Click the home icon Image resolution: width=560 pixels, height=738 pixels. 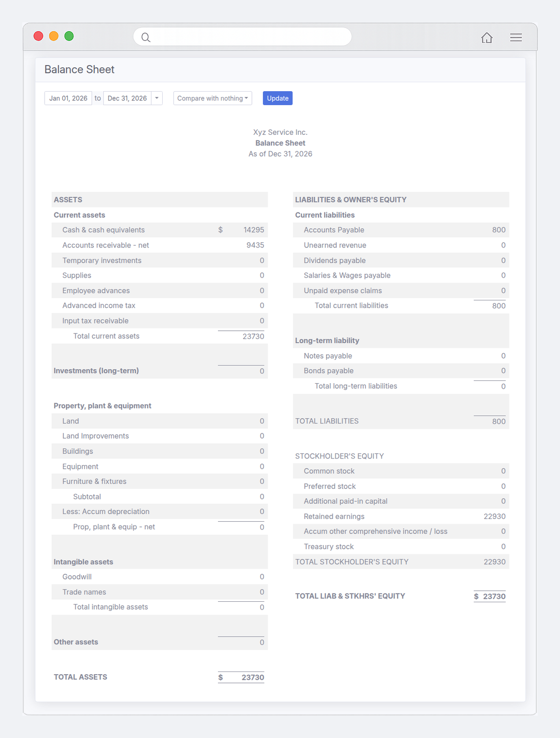487,38
